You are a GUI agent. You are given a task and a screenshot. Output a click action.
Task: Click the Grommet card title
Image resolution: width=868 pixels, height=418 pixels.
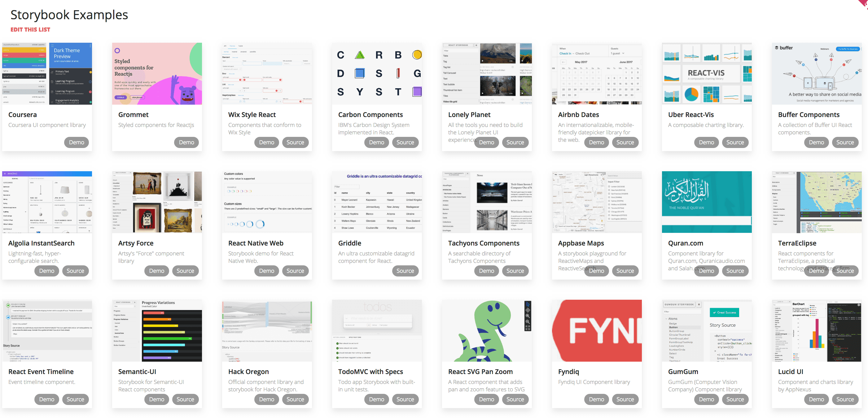[x=133, y=115]
